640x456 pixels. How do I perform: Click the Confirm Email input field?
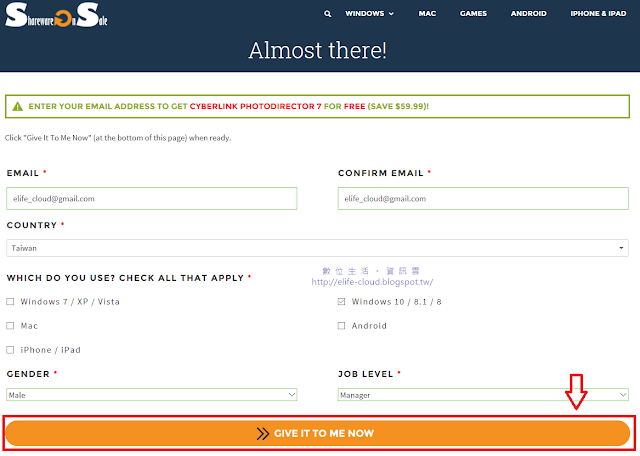pos(483,198)
